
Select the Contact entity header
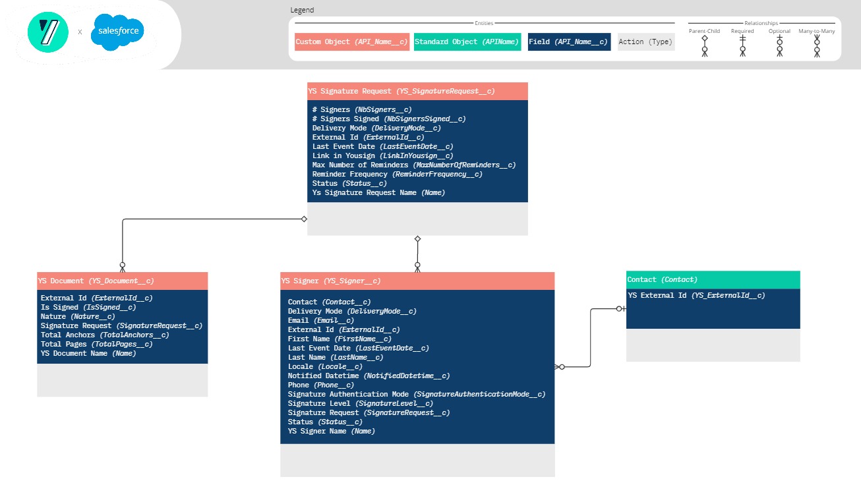[713, 279]
